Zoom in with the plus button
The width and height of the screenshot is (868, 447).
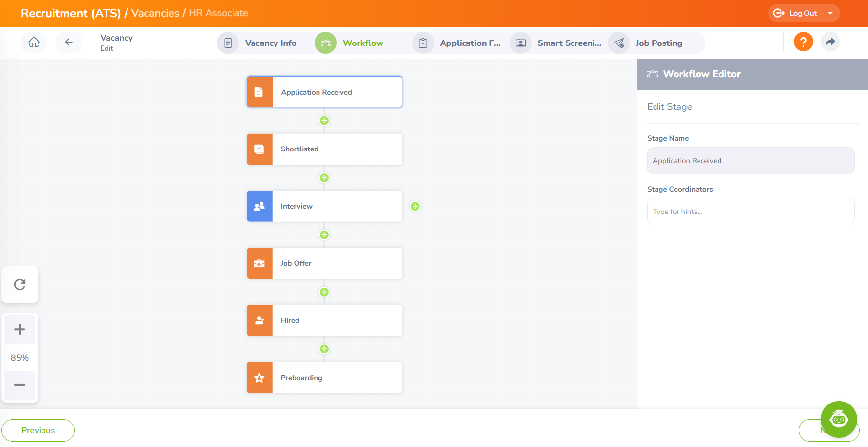pos(20,329)
